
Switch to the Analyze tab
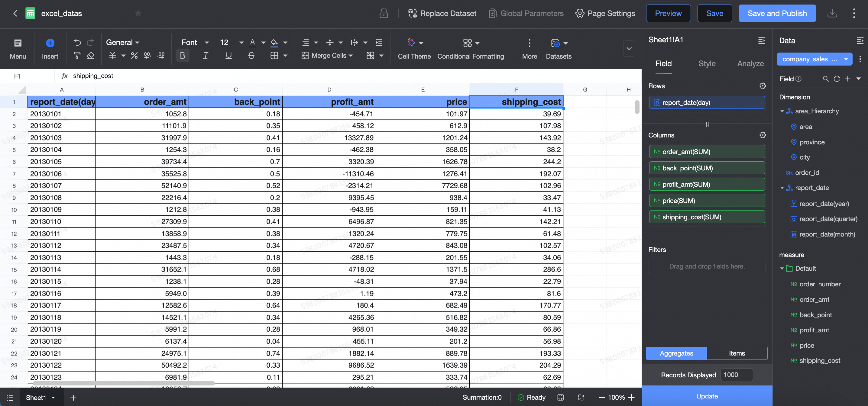(750, 63)
